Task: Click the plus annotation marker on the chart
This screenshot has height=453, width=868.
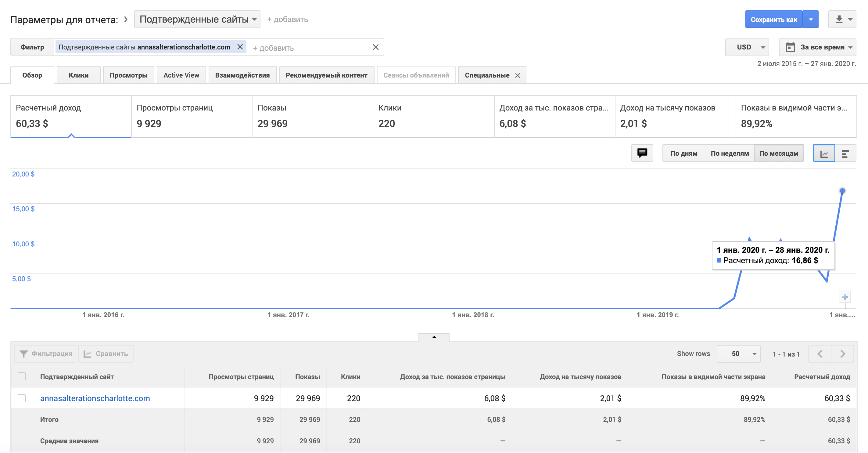Action: (x=845, y=297)
